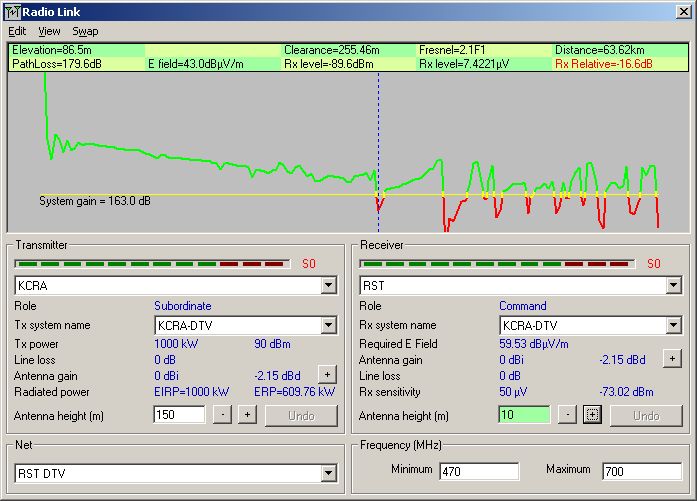Open the Swap menu

[85, 31]
